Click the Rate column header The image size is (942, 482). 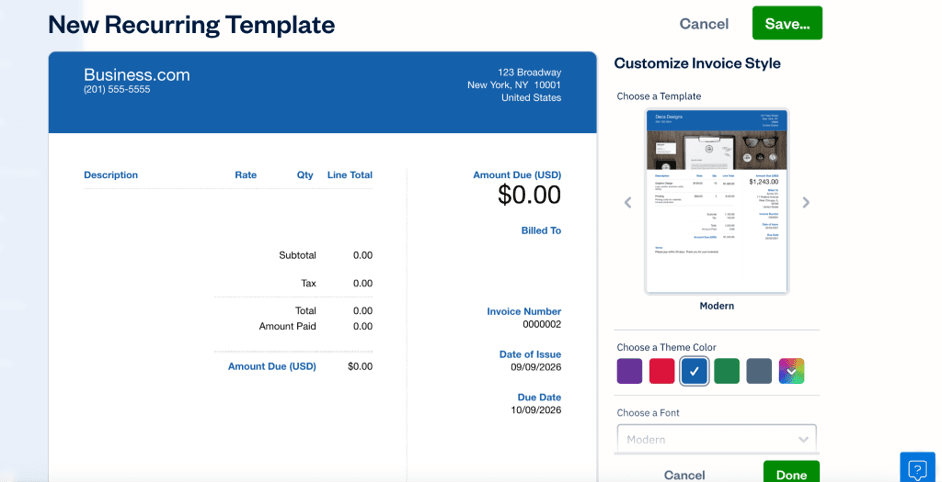246,175
